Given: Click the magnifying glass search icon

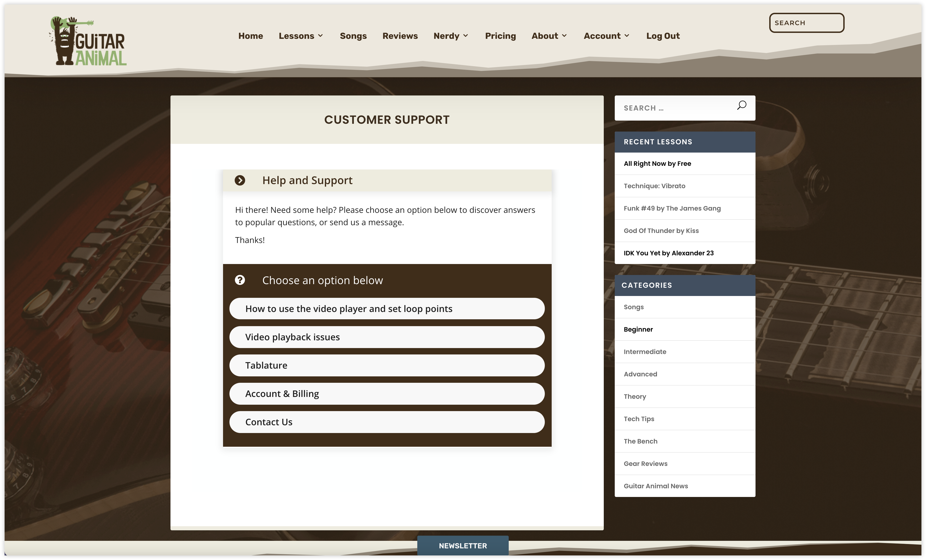Looking at the screenshot, I should 742,106.
